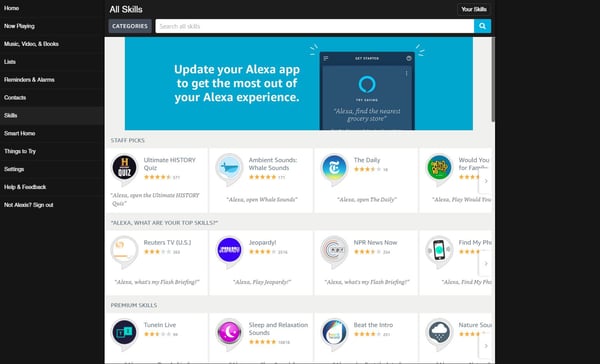Open TuneIn Live title link
600x364 pixels.
tap(160, 325)
